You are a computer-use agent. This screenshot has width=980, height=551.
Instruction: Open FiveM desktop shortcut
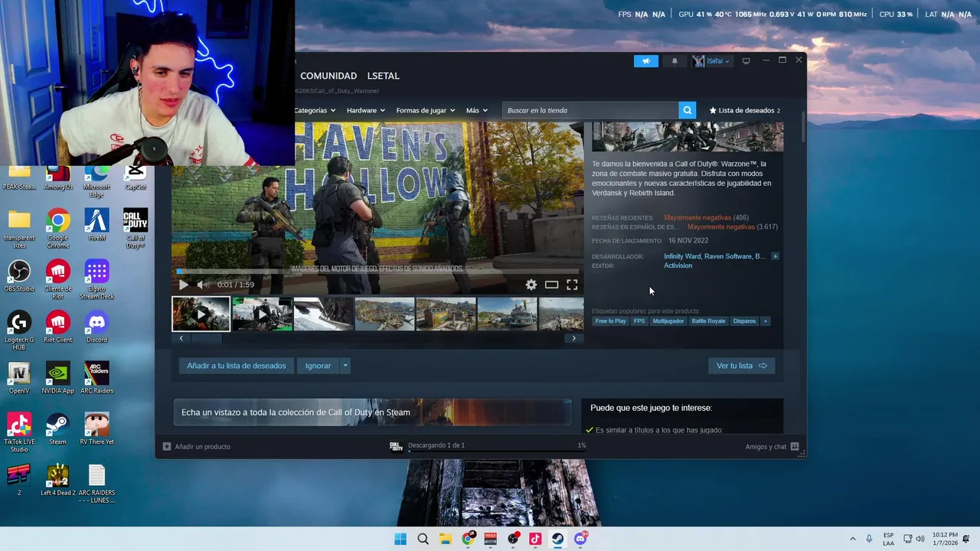point(96,225)
